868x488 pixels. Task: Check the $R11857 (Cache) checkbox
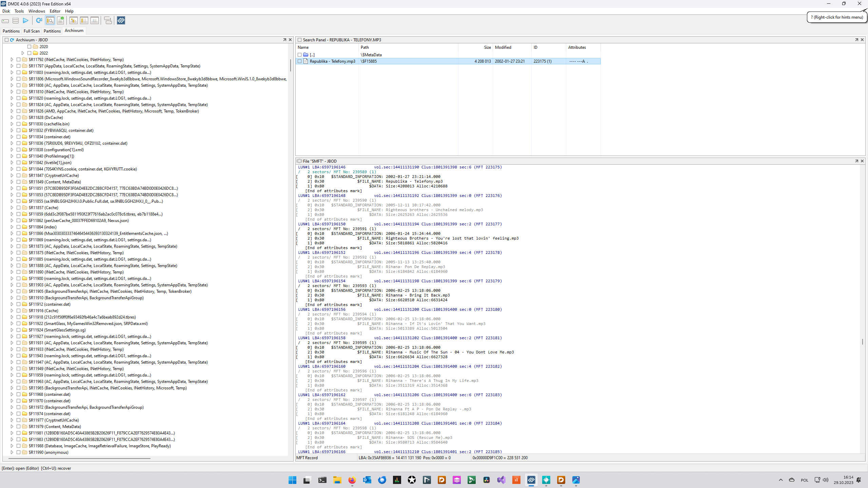pos(19,208)
